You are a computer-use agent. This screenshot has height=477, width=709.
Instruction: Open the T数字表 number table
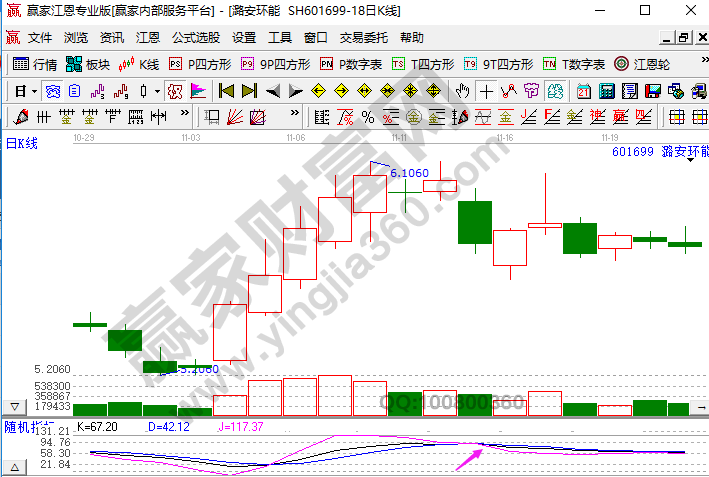(x=574, y=64)
